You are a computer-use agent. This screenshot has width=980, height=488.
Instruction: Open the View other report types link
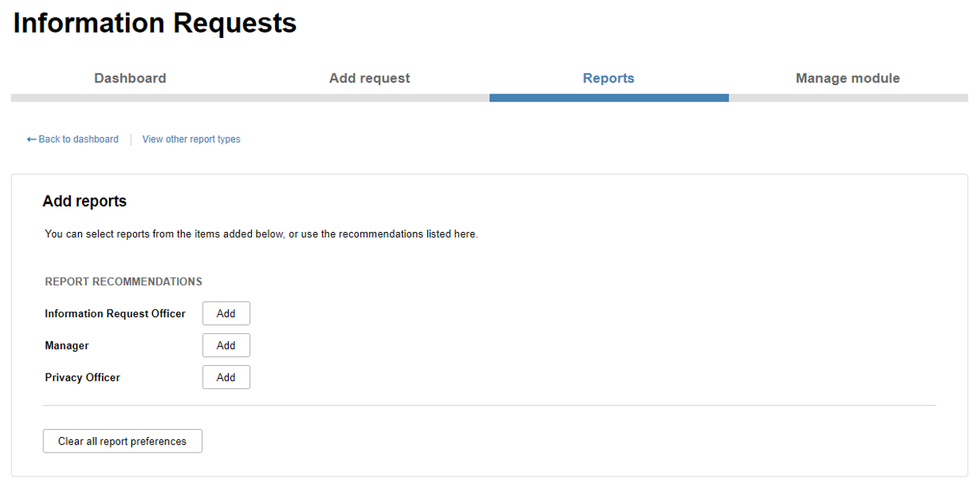coord(191,139)
